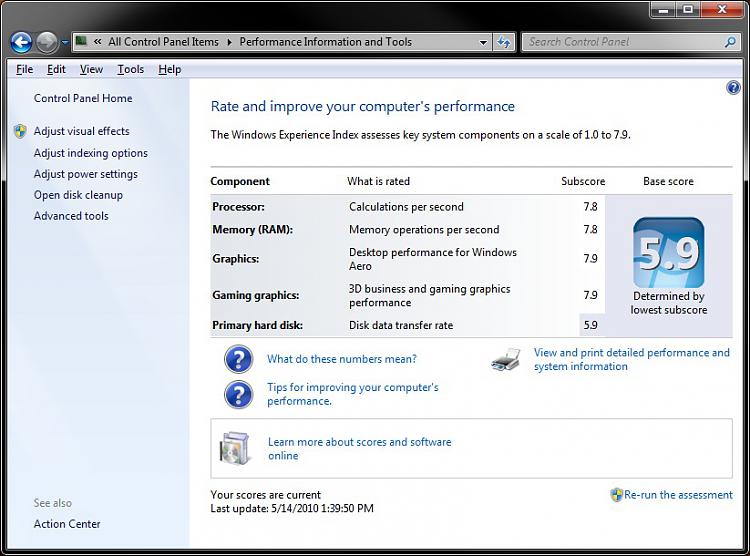This screenshot has height=556, width=750.
Task: Open the Help menu
Action: 170,69
